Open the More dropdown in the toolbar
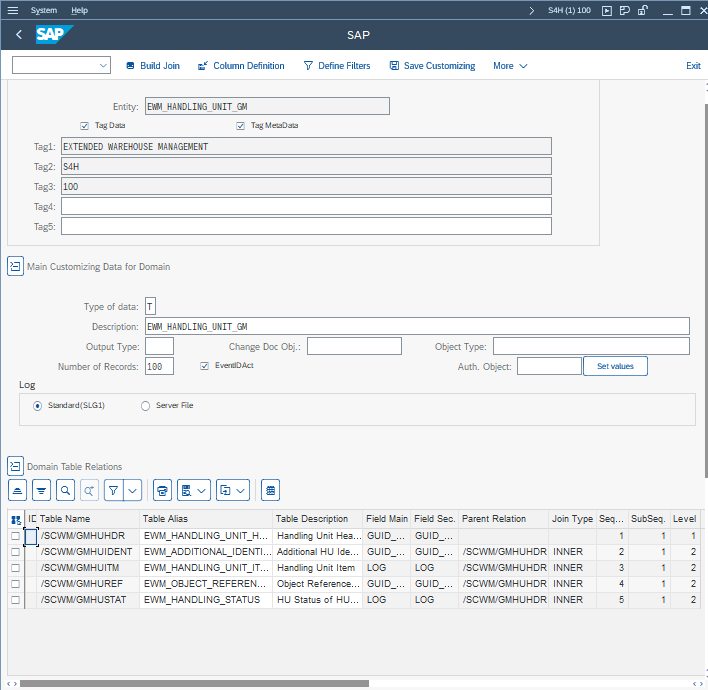This screenshot has height=690, width=708. 510,66
